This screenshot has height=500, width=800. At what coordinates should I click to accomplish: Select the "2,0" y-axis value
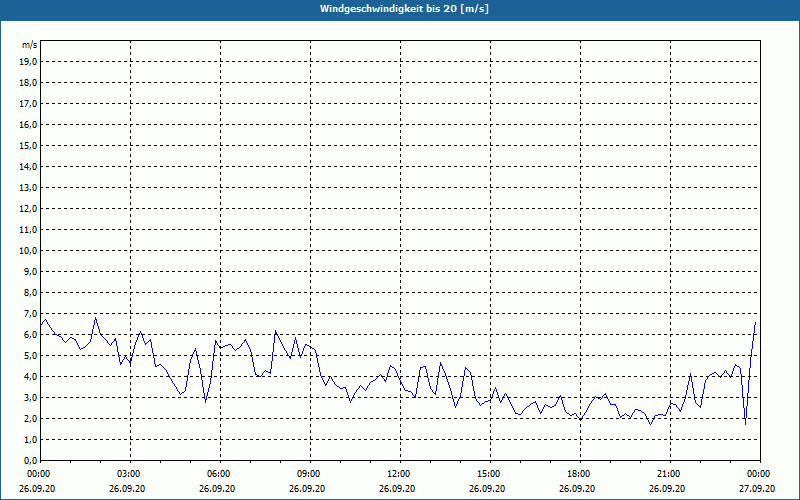[30, 418]
